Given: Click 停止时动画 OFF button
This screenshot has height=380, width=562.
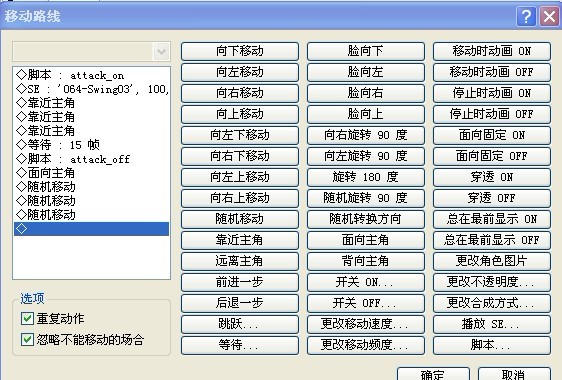Looking at the screenshot, I should coord(492,114).
